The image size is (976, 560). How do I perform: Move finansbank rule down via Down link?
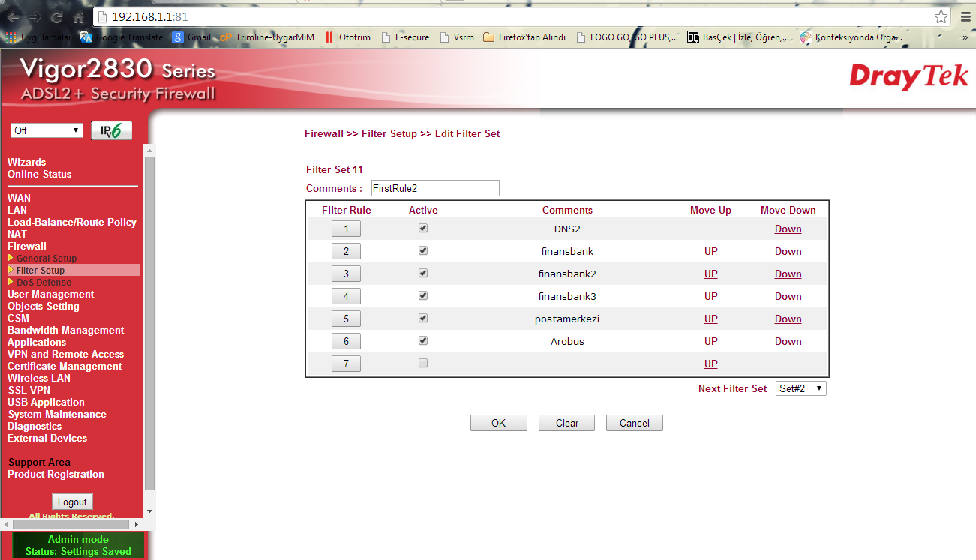(x=788, y=251)
